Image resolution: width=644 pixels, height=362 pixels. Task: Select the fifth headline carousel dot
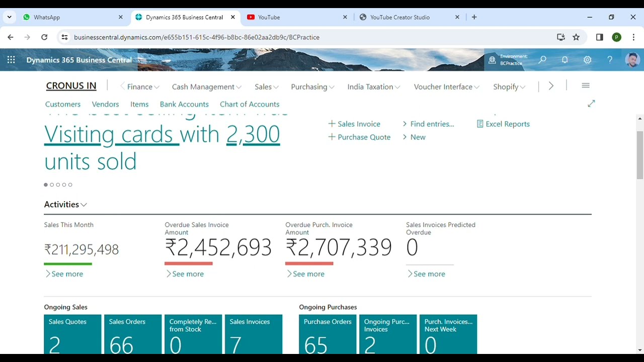pyautogui.click(x=70, y=185)
